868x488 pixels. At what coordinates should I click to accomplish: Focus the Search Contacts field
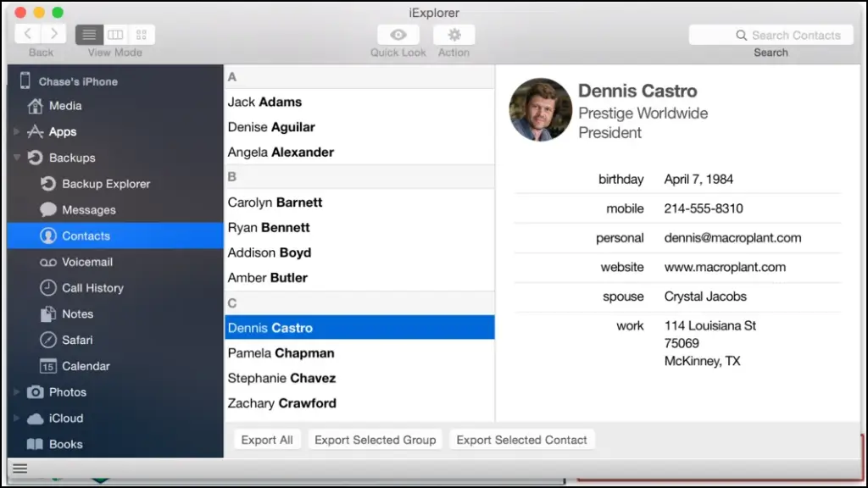tap(771, 35)
